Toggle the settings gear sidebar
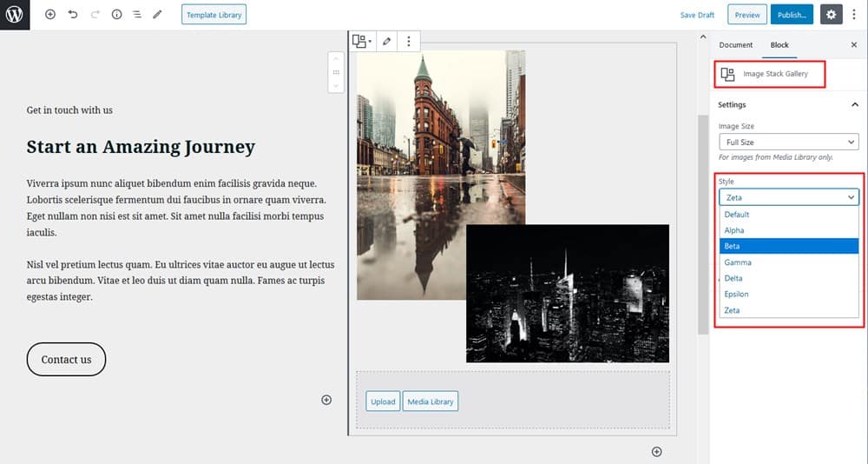This screenshot has width=868, height=464. pos(831,15)
